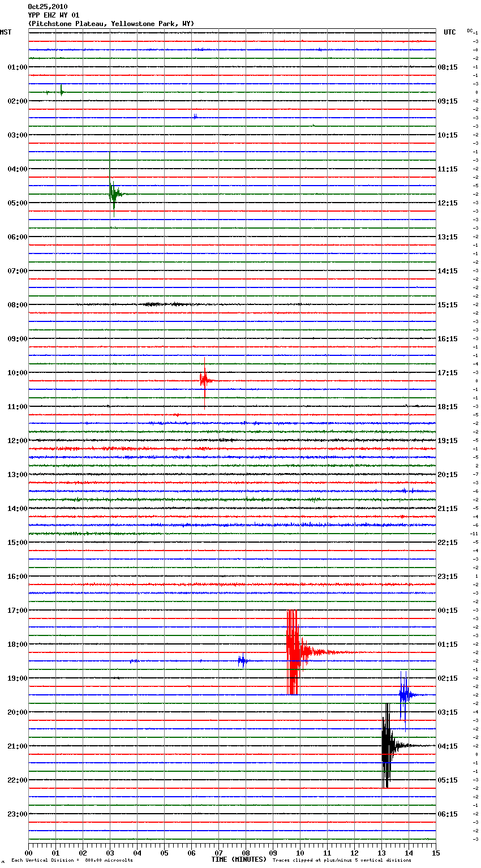Select the MST hour label '04:00'
The image size is (481, 868).
[x=17, y=169]
